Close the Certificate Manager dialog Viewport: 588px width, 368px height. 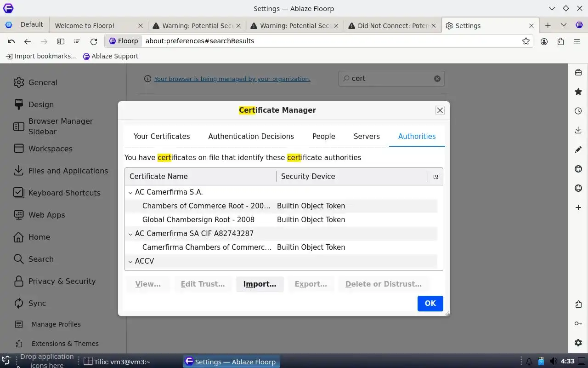coord(440,110)
